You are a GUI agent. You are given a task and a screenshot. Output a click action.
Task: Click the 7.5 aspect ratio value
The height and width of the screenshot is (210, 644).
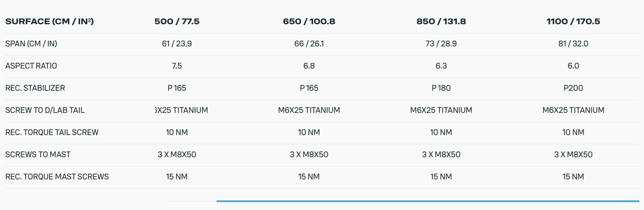tap(177, 66)
